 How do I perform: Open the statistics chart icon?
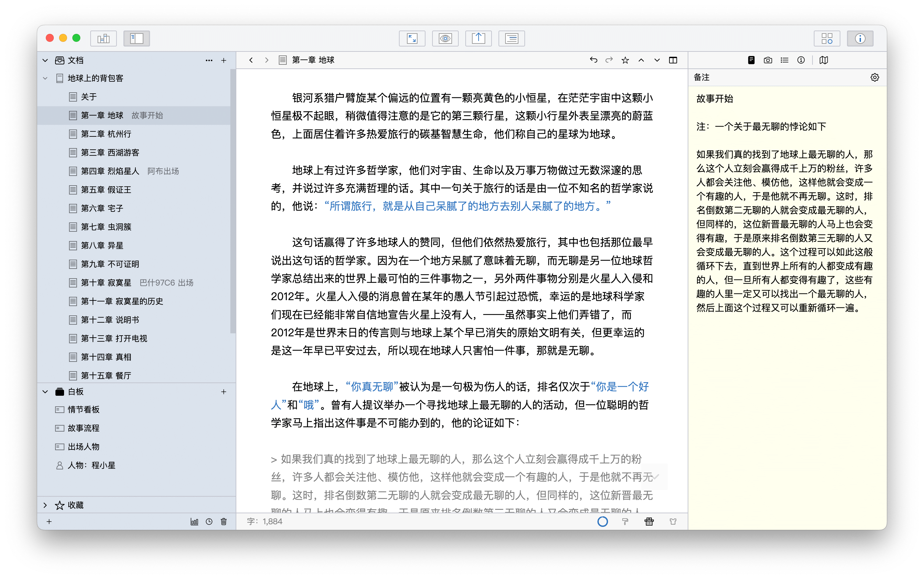pyautogui.click(x=194, y=521)
